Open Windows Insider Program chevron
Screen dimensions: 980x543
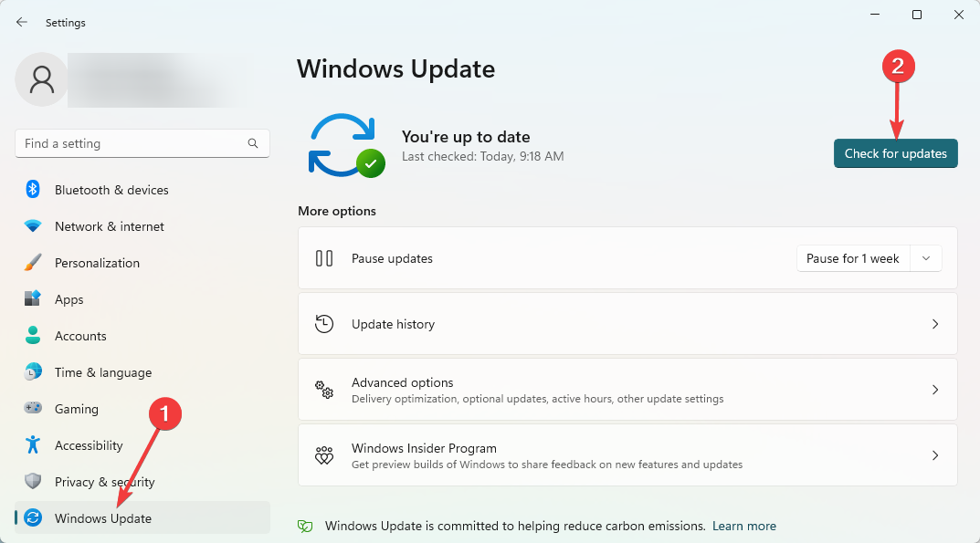click(x=935, y=455)
